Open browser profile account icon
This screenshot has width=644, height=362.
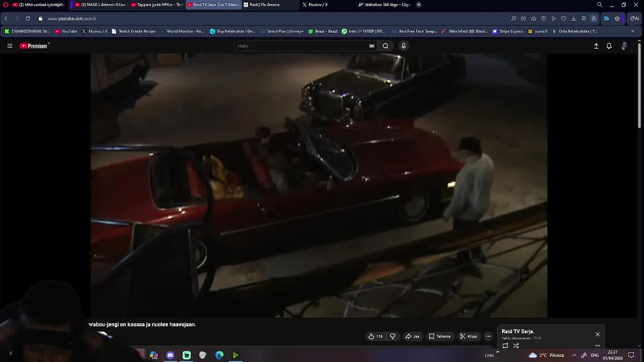(594, 19)
